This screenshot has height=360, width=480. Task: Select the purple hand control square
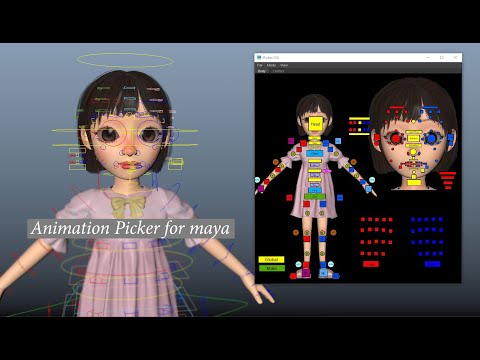click(261, 188)
